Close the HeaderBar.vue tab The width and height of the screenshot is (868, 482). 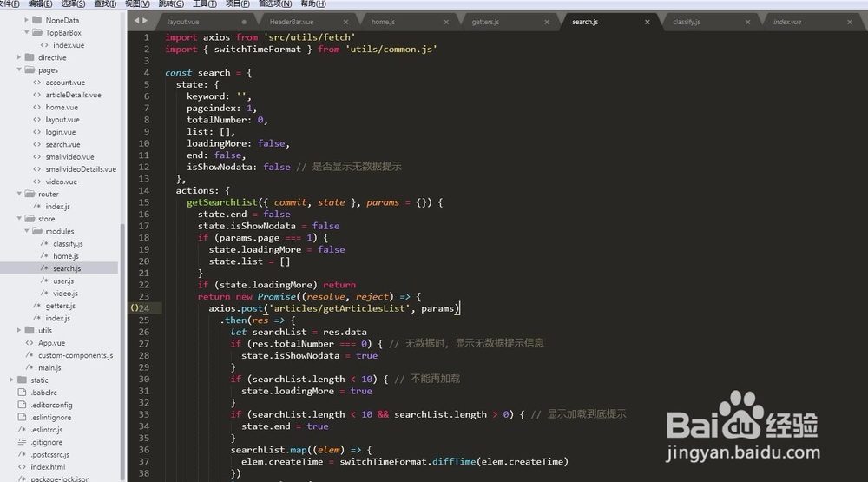click(345, 23)
